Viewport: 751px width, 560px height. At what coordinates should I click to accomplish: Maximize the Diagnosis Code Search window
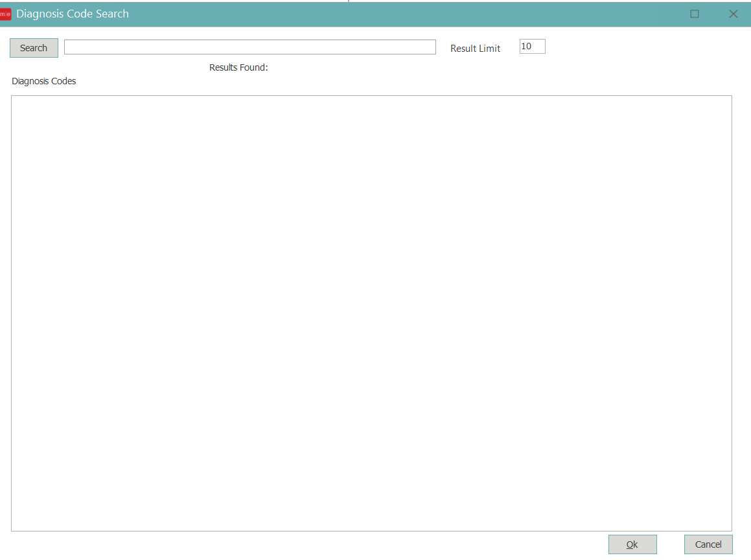pyautogui.click(x=695, y=14)
